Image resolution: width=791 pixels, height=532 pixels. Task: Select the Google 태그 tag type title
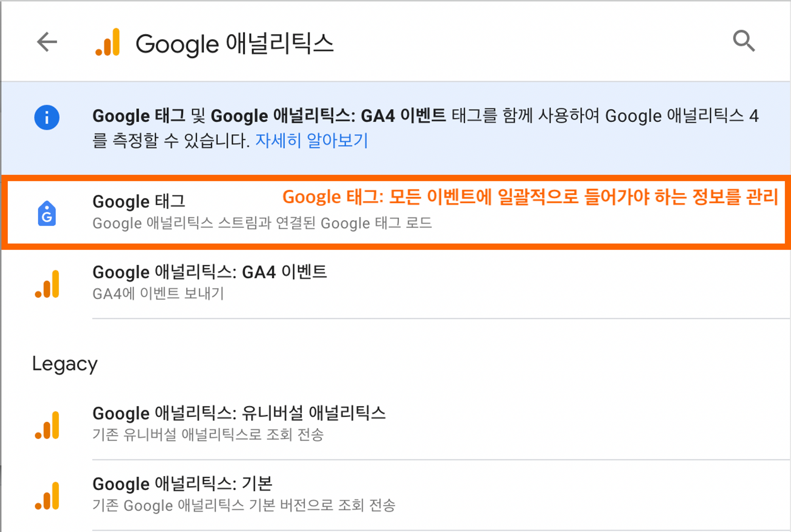coord(139,202)
